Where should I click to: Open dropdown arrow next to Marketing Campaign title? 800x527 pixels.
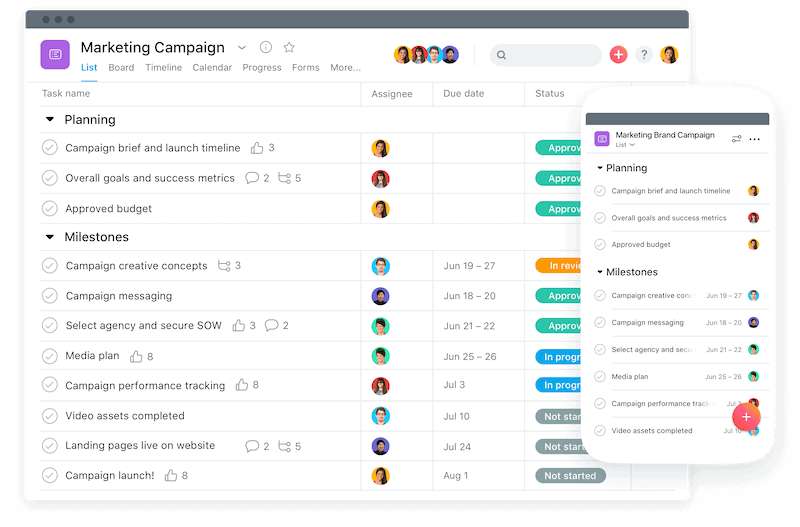point(242,47)
